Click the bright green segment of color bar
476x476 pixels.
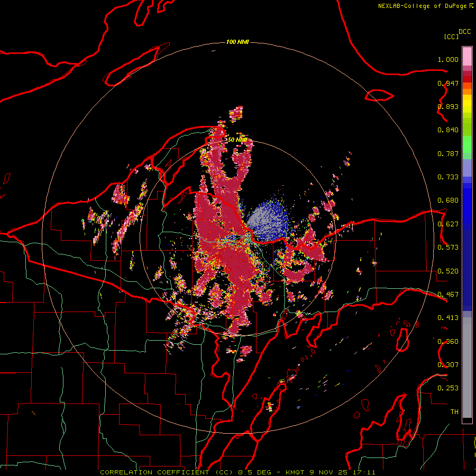click(467, 144)
